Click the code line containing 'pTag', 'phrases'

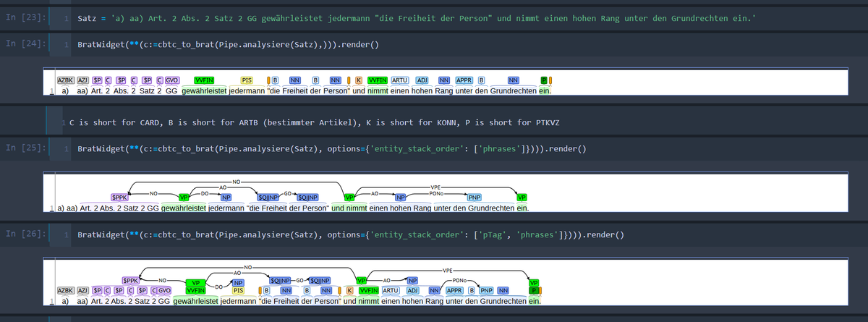click(x=350, y=235)
